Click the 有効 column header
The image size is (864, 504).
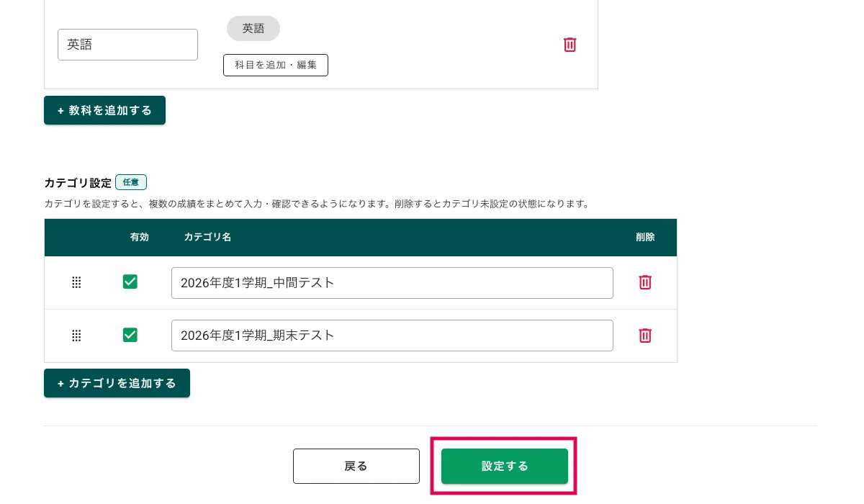pyautogui.click(x=140, y=237)
